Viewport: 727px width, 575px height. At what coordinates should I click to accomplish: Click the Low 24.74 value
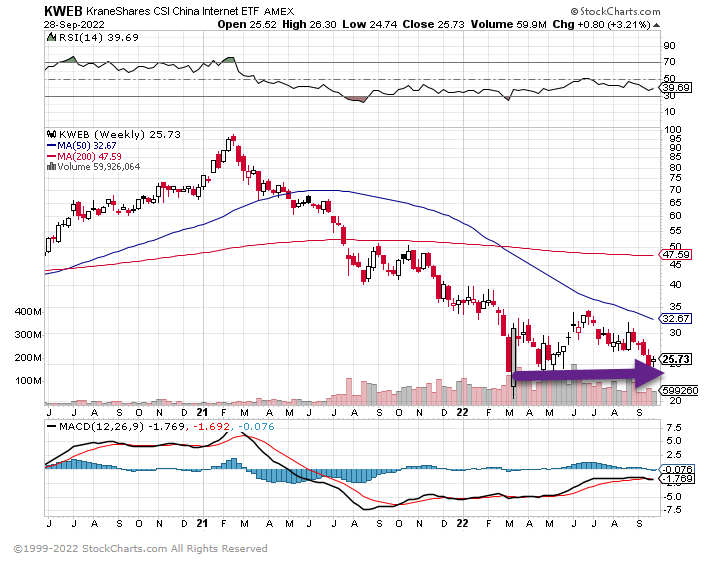point(370,25)
